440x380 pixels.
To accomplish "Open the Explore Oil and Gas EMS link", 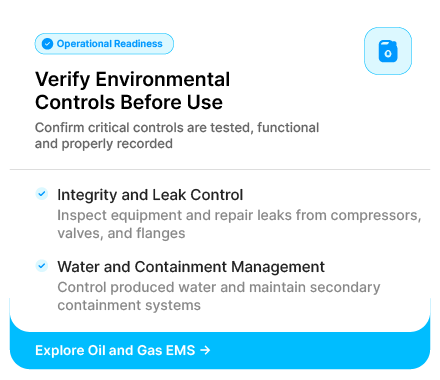I will coord(123,350).
